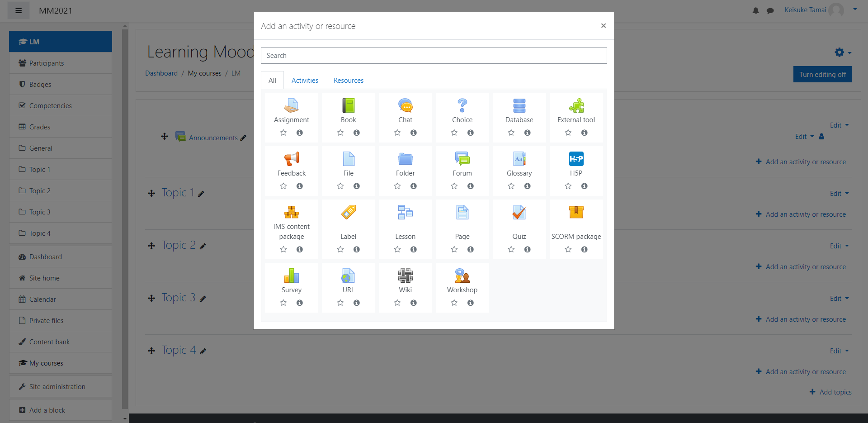868x423 pixels.
Task: Switch to the Activities tab
Action: pos(305,80)
